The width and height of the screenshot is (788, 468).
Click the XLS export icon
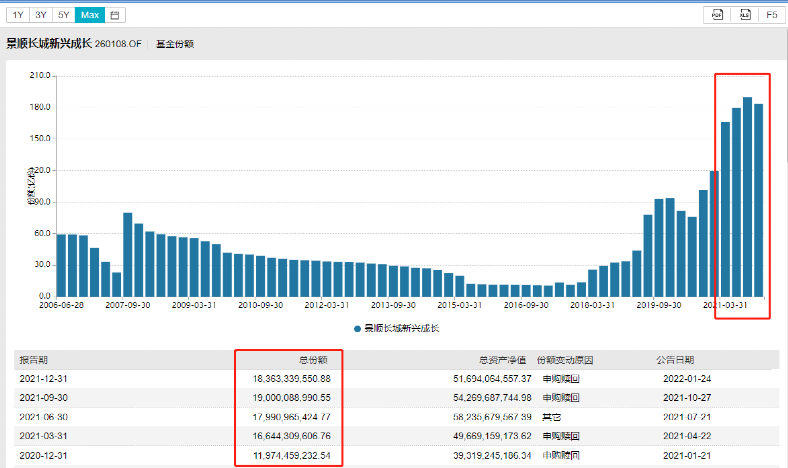(744, 15)
